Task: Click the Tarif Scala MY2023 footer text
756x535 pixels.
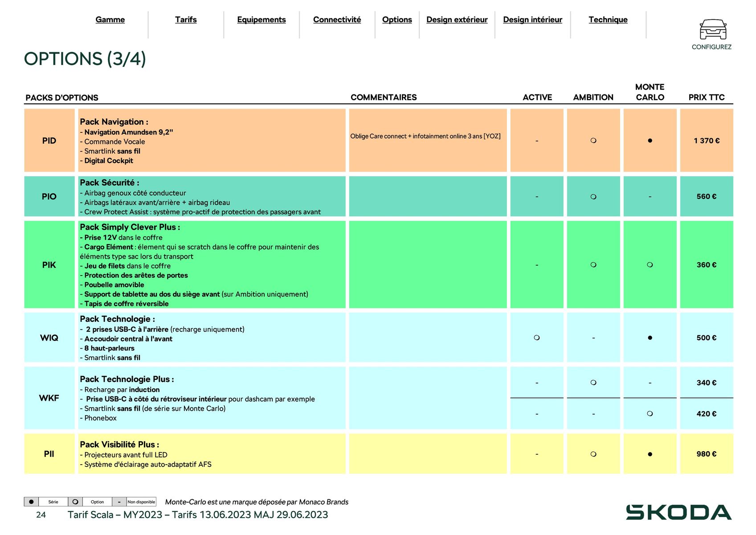Action: pos(198,514)
